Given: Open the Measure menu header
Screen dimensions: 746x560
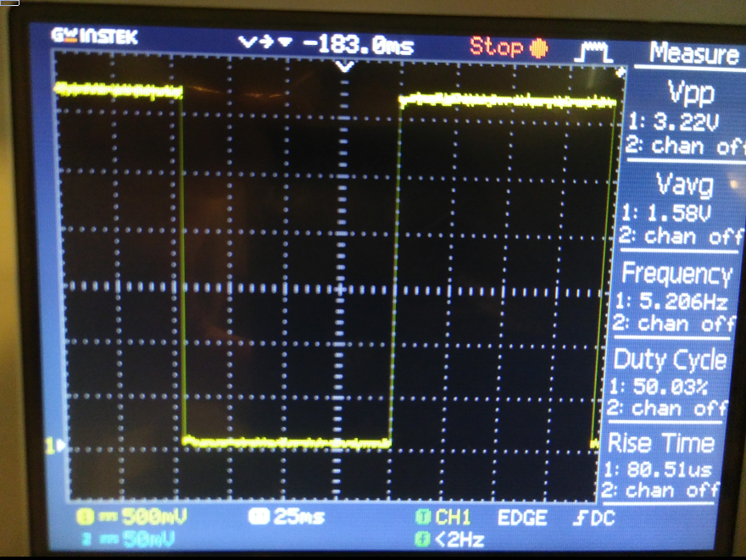Looking at the screenshot, I should (693, 53).
